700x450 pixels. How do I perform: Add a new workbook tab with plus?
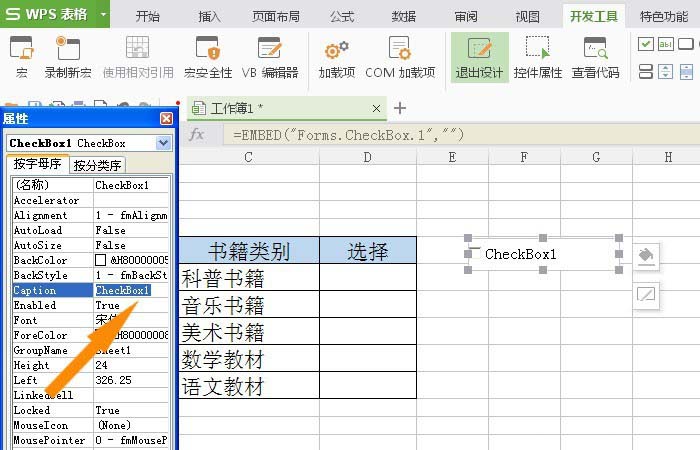[x=400, y=108]
